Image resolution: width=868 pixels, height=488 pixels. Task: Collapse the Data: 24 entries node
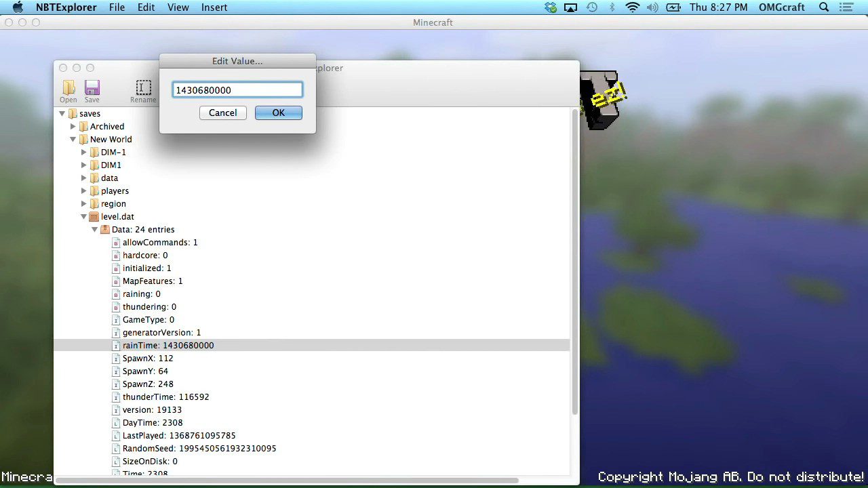tap(94, 229)
